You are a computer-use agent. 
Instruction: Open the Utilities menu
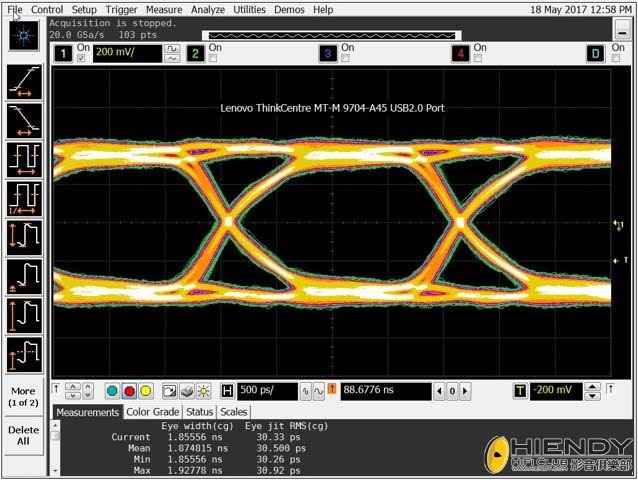[249, 9]
